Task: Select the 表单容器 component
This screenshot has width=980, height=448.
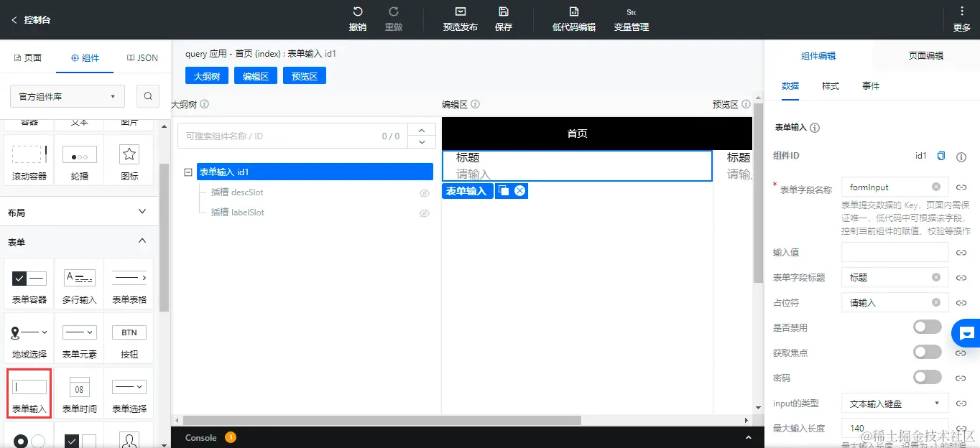Action: [29, 284]
